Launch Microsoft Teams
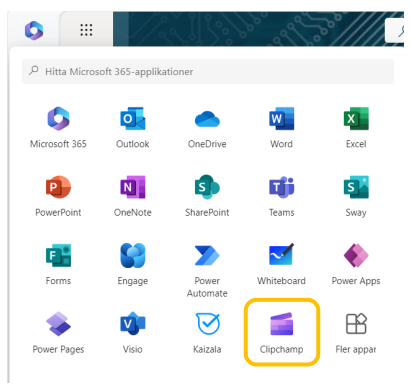Viewport: 411px width, 387px height. point(282,196)
